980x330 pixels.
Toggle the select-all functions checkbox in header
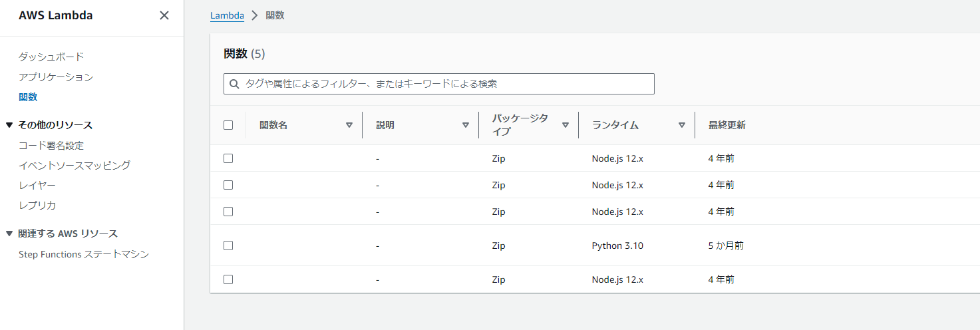[x=228, y=125]
